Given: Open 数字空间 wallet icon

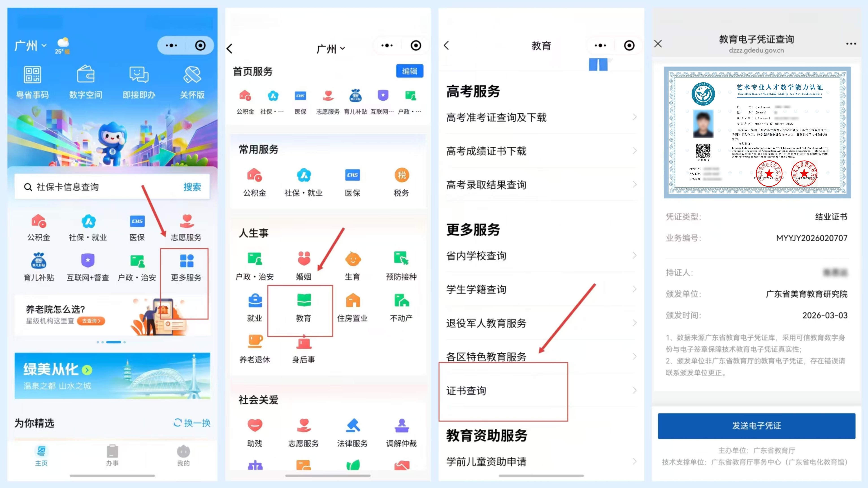Looking at the screenshot, I should pos(86,75).
